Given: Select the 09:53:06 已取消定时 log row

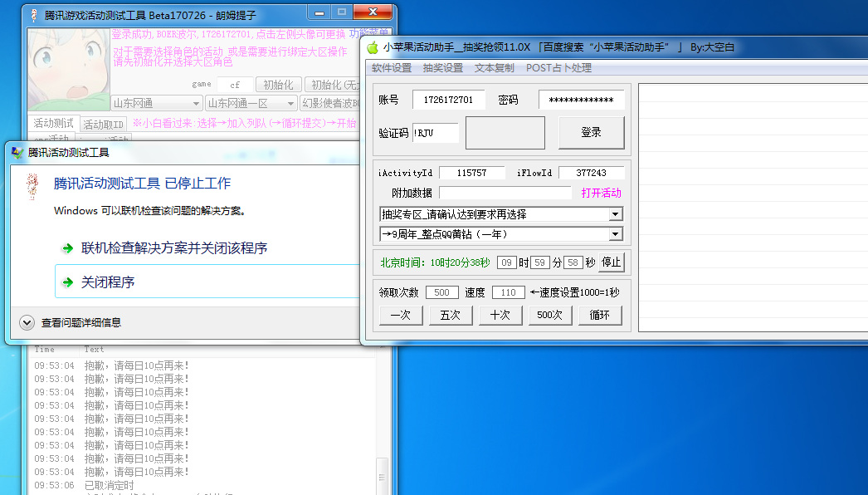Looking at the screenshot, I should click(x=202, y=486).
